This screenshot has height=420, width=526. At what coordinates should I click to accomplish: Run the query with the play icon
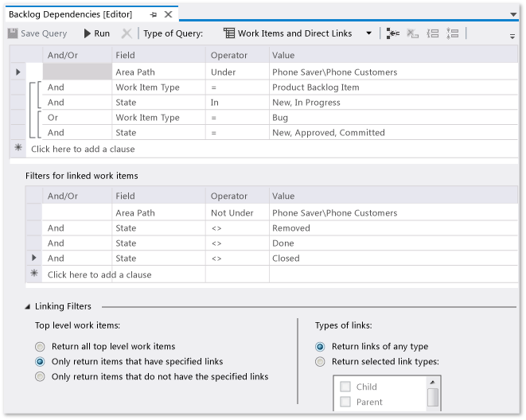tap(88, 33)
